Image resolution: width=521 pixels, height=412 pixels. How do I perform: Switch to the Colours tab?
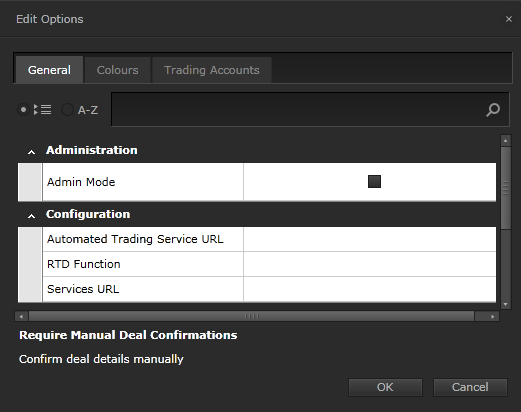click(x=117, y=70)
